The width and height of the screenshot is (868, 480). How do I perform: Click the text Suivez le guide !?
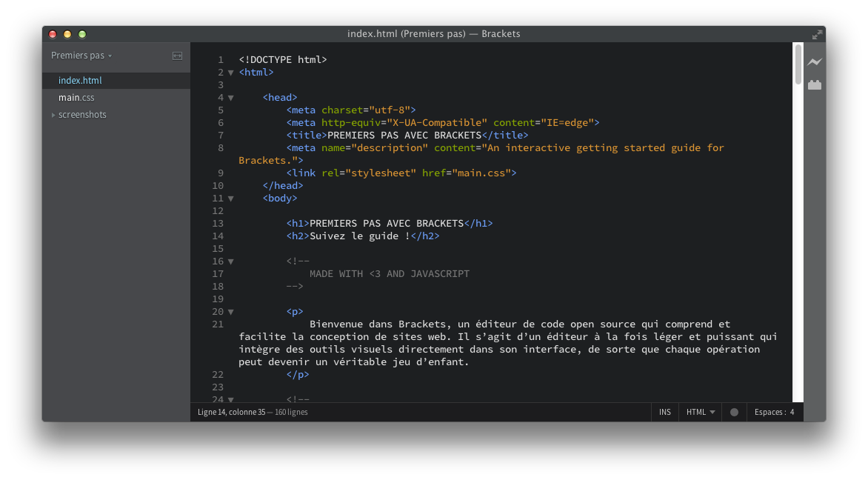point(360,236)
